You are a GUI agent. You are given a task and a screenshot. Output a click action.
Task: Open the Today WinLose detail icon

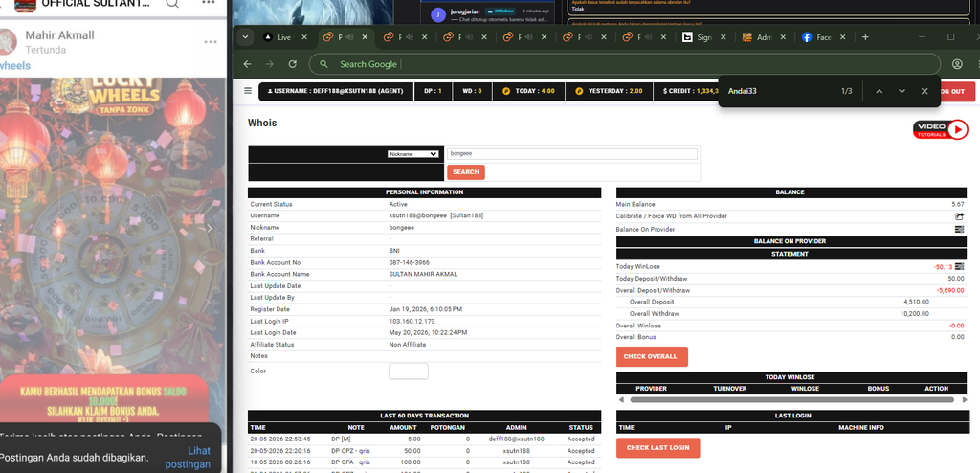click(959, 266)
